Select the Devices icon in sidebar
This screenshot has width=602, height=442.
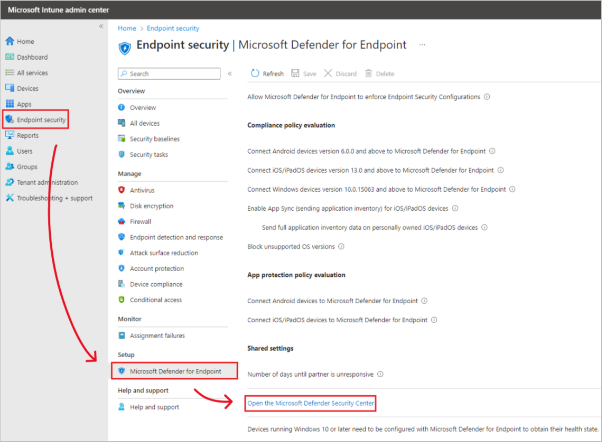[x=10, y=88]
